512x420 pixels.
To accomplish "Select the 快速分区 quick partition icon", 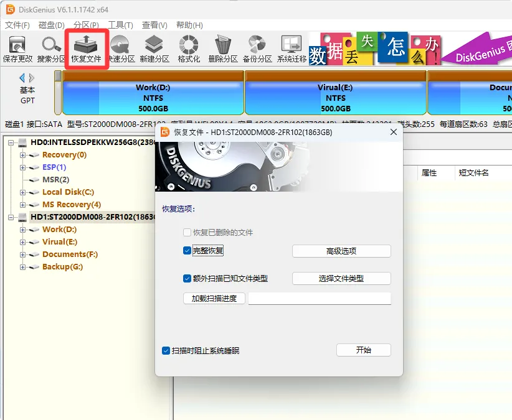I will click(x=120, y=49).
